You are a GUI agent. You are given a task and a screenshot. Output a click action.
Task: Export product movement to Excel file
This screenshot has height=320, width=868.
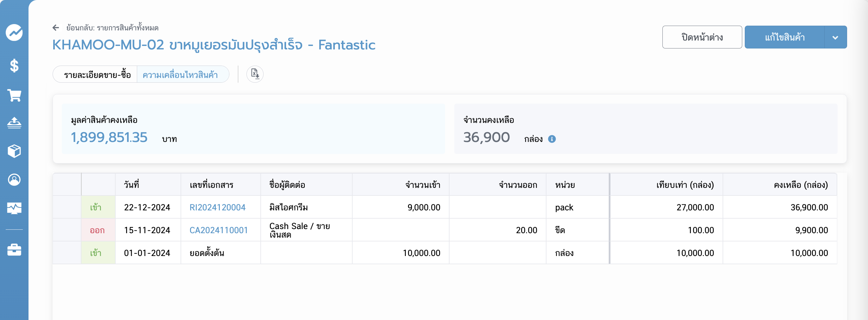[255, 74]
